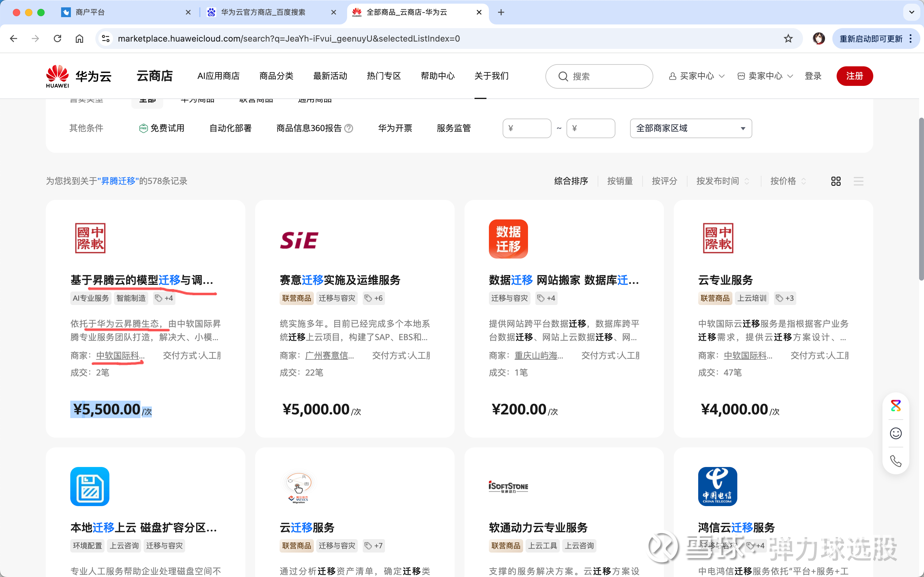Toggle the 华为开票 filter option
This screenshot has width=924, height=577.
(x=395, y=128)
